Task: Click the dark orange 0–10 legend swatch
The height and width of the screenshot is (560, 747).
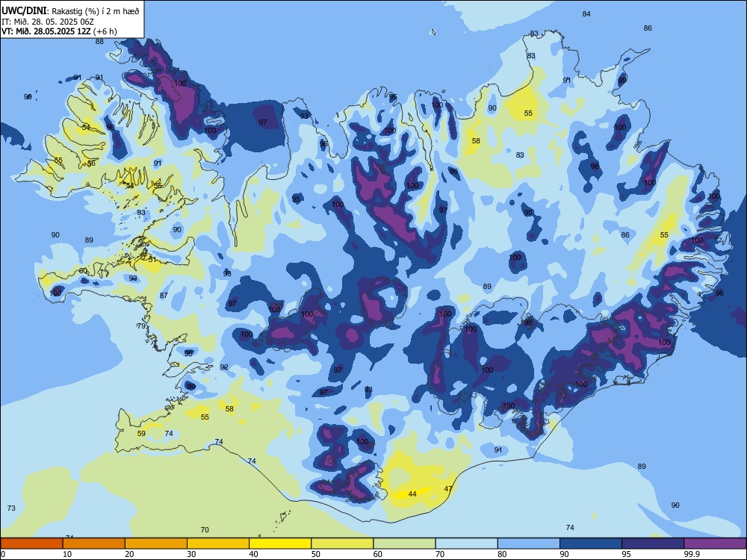Action: tap(31, 544)
